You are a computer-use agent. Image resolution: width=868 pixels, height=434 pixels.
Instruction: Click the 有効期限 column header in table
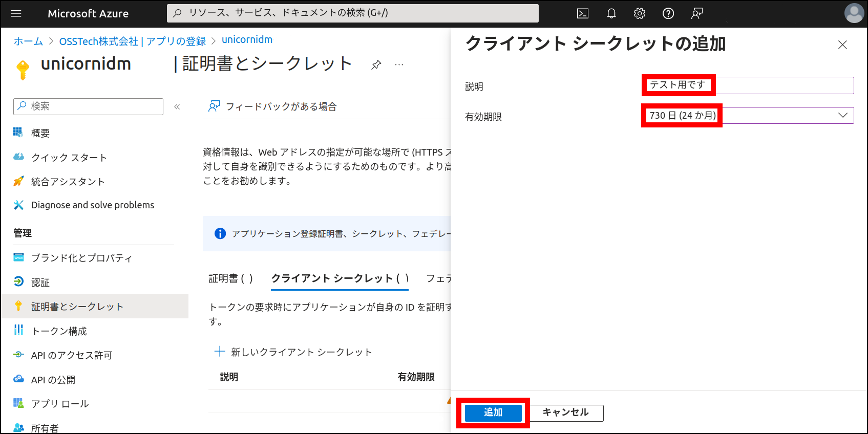416,377
